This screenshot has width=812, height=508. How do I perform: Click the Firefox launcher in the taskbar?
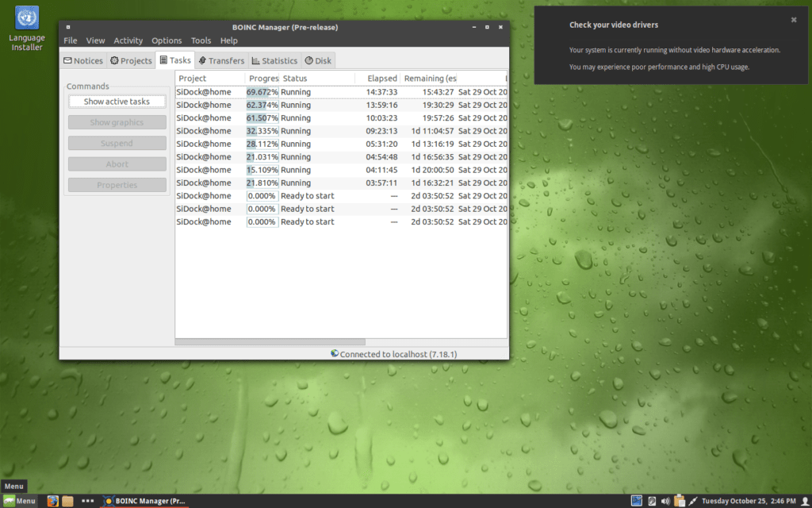pos(52,501)
